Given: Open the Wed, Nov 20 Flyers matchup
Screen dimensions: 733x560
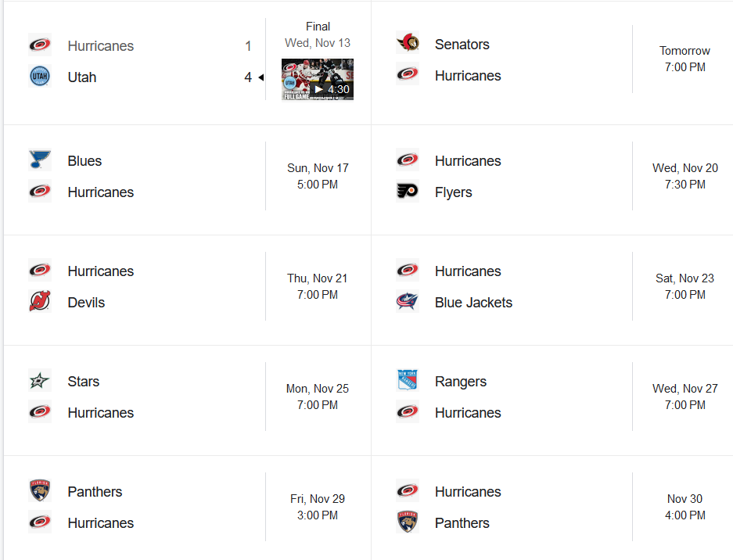Looking at the screenshot, I should tap(684, 176).
